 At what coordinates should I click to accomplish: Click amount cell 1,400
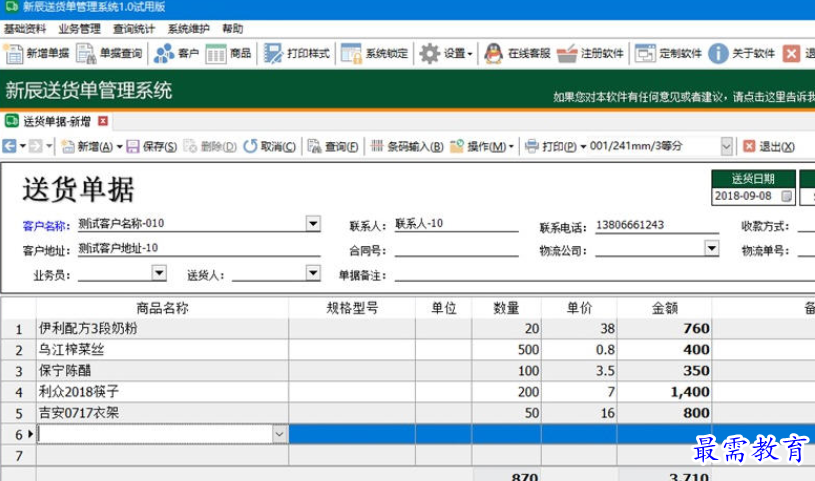(664, 392)
